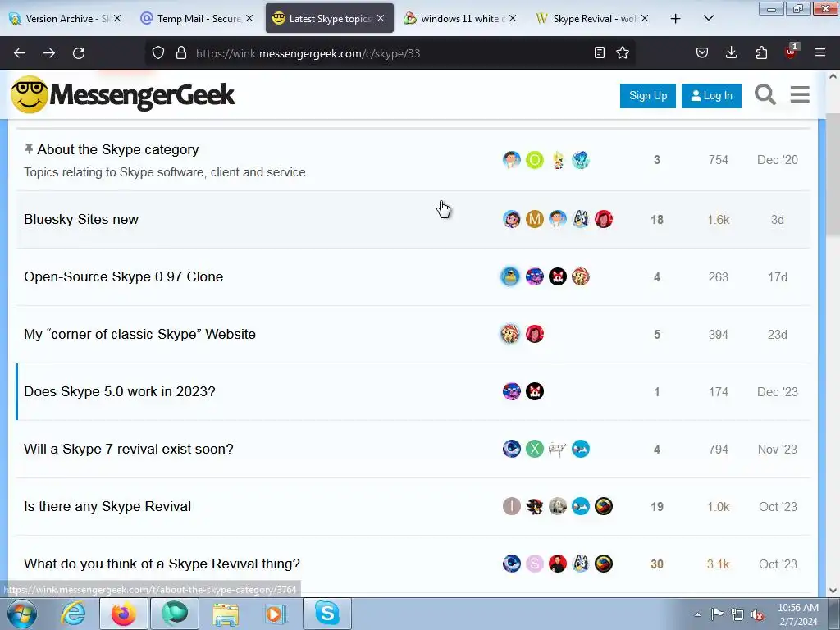Image resolution: width=840 pixels, height=630 pixels.
Task: Go back with the browser back arrow
Action: [x=20, y=53]
